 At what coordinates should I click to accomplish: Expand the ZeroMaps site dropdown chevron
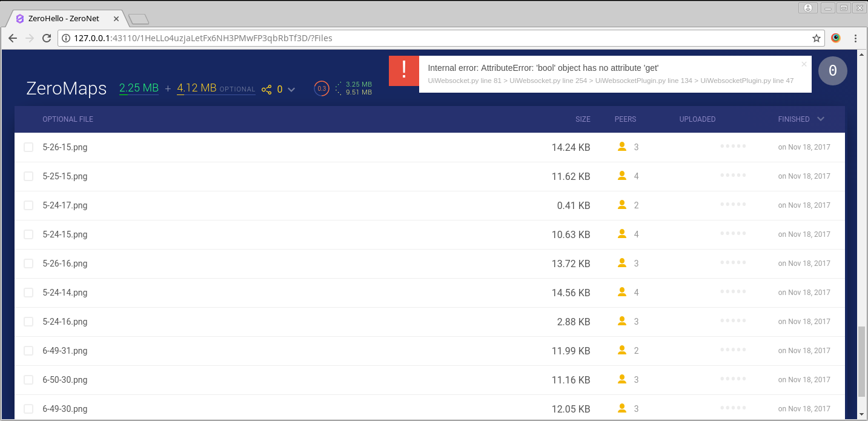pyautogui.click(x=291, y=90)
